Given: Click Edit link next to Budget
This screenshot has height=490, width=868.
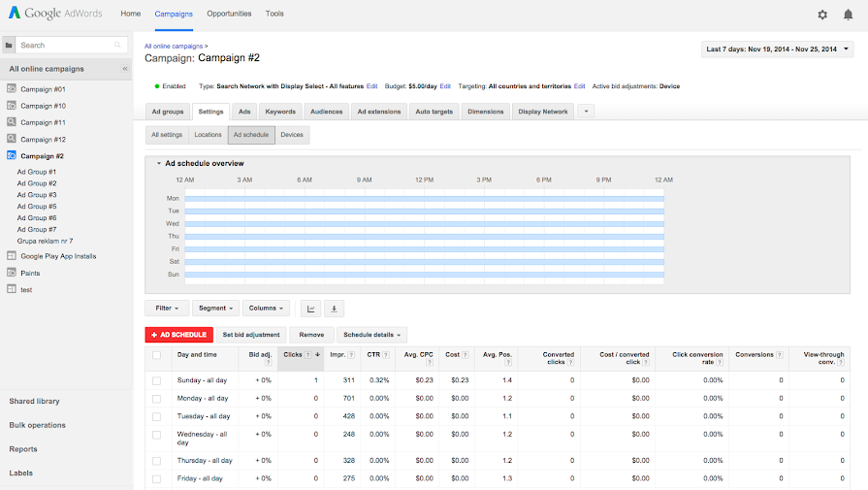Looking at the screenshot, I should click(445, 86).
